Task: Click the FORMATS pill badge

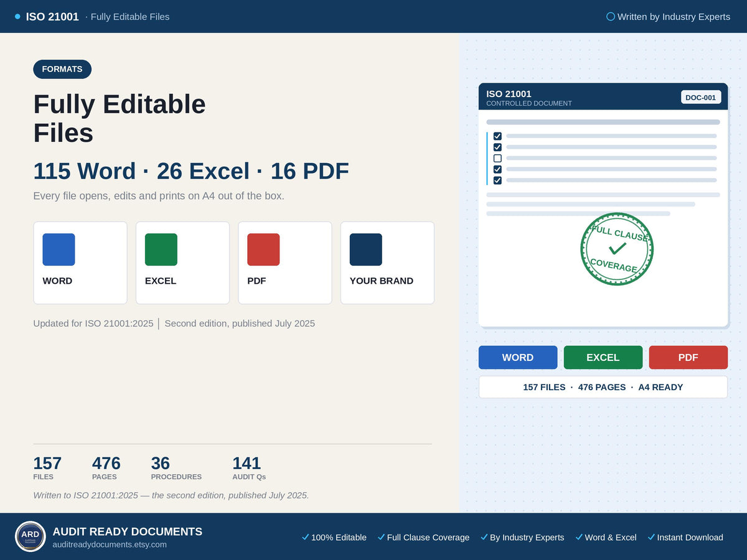Action: pyautogui.click(x=62, y=69)
